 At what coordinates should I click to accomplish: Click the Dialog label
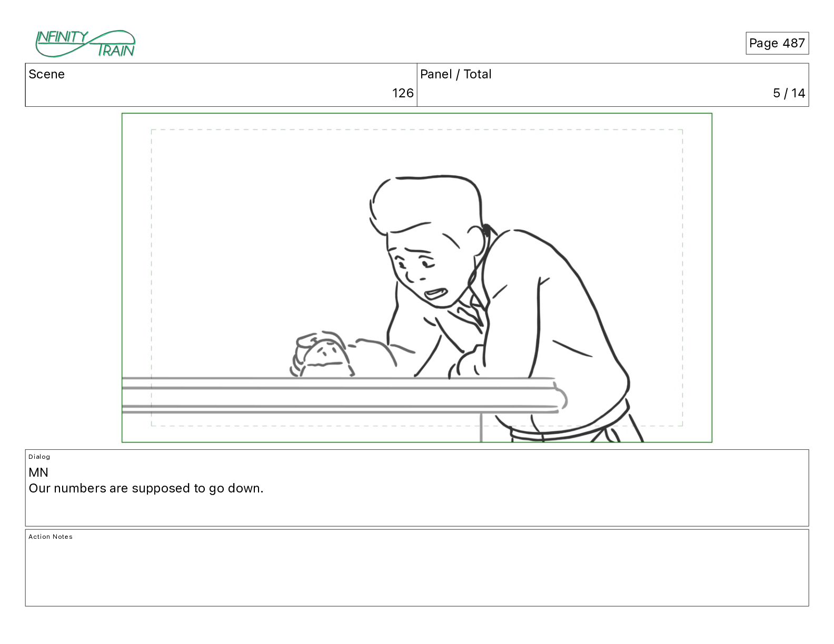(39, 457)
